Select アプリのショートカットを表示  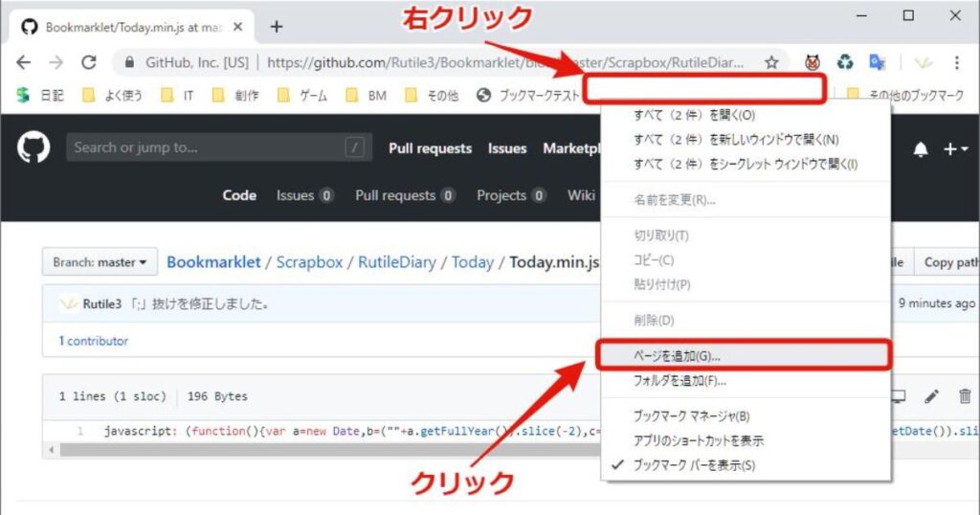pyautogui.click(x=746, y=440)
